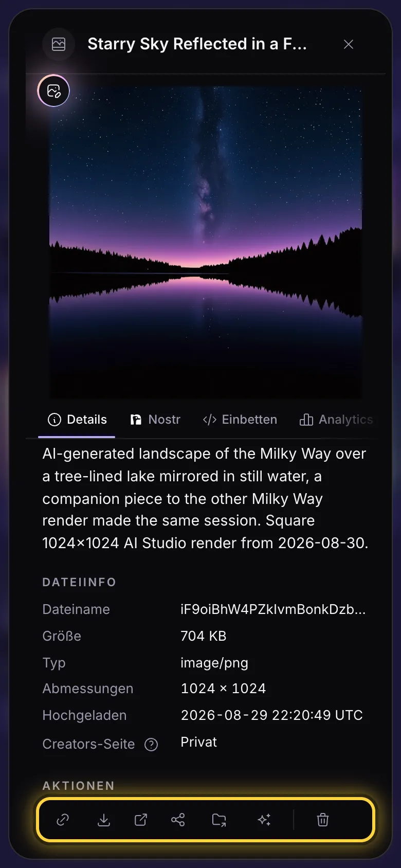Share the image via the share icon
Viewport: 401px width, 868px height.
178,820
